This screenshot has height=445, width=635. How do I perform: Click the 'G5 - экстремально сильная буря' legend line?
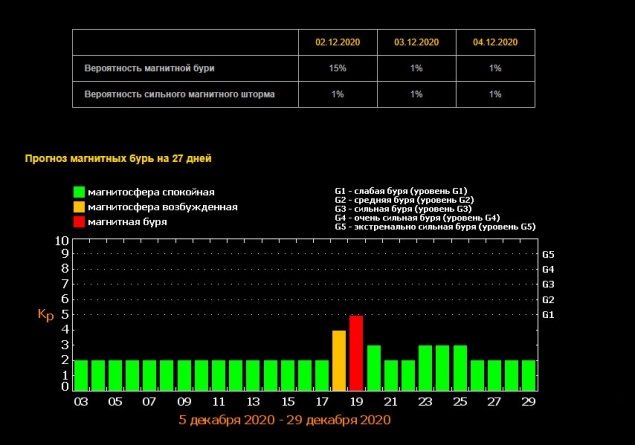click(x=434, y=227)
